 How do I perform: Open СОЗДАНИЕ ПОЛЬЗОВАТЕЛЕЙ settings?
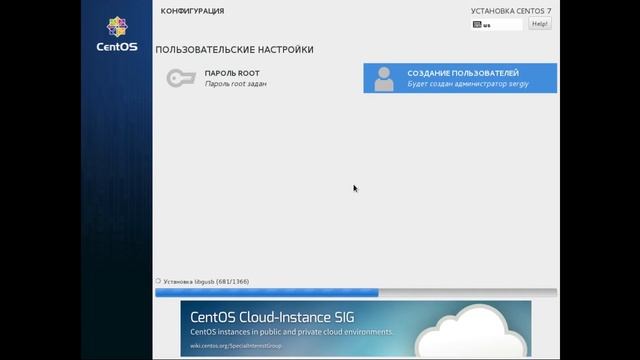(460, 78)
